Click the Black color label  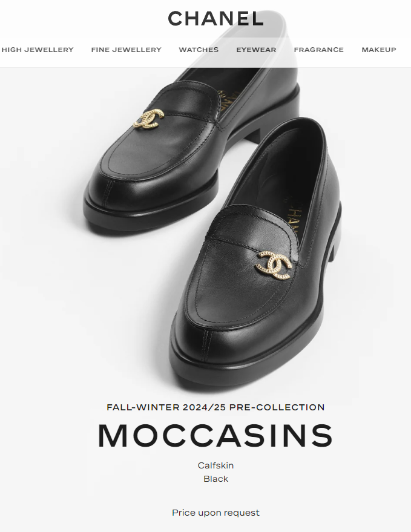tap(215, 479)
